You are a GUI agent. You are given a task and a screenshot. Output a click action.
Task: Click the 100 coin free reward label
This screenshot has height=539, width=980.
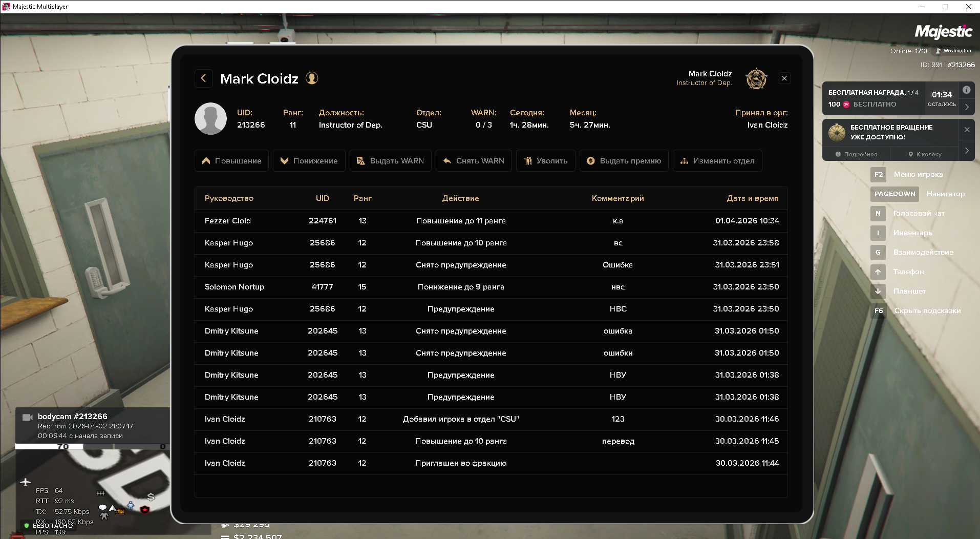coord(862,105)
